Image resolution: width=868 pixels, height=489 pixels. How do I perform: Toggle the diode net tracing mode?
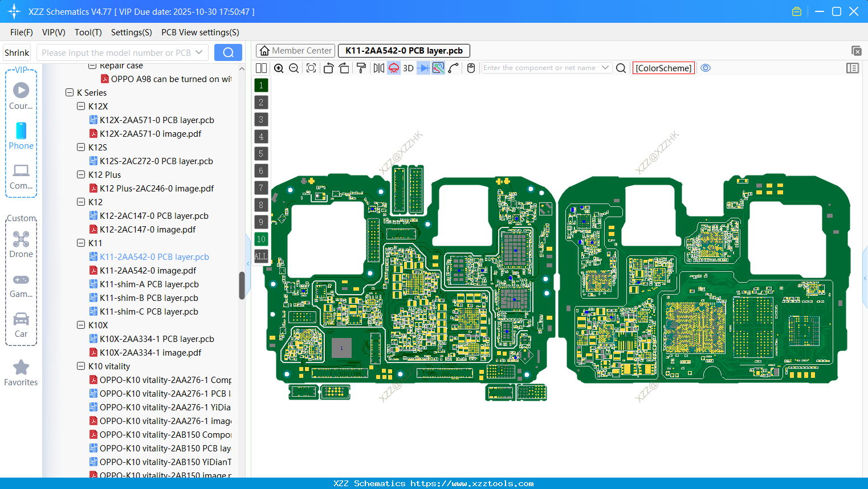[422, 68]
